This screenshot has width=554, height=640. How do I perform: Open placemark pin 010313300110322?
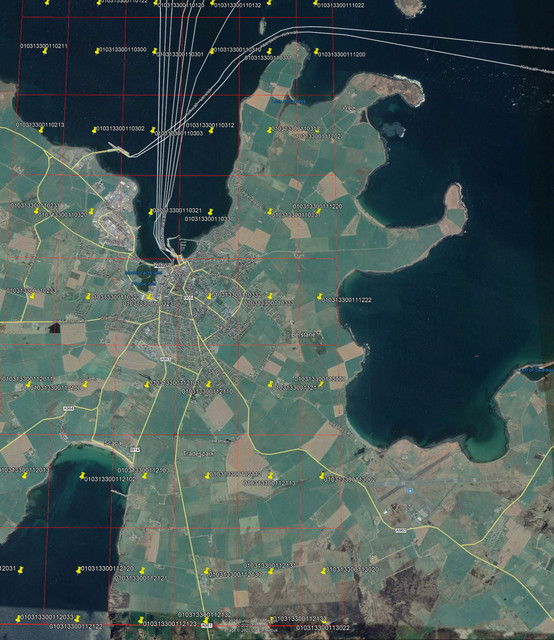pyautogui.click(x=88, y=296)
